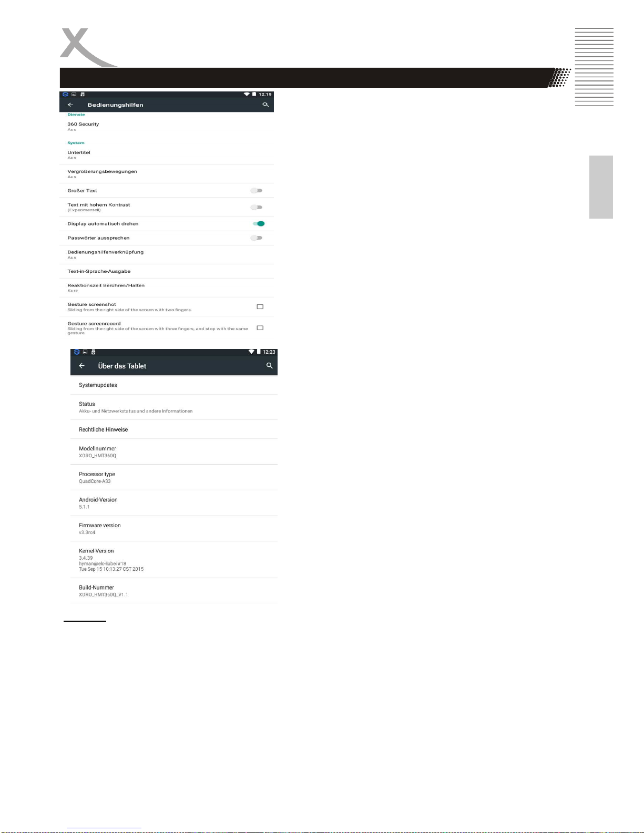The height and width of the screenshot is (833, 644).
Task: Tap the blue sync notification icon in top status bar
Action: (x=65, y=94)
